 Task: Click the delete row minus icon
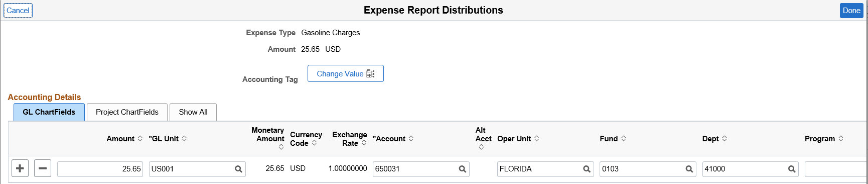(43, 168)
